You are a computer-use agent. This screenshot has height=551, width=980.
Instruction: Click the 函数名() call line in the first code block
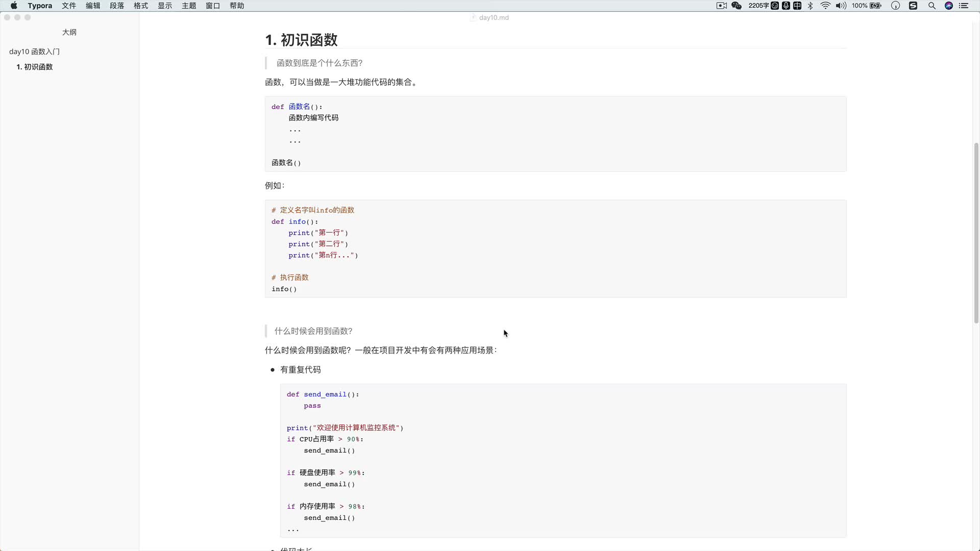pos(286,163)
